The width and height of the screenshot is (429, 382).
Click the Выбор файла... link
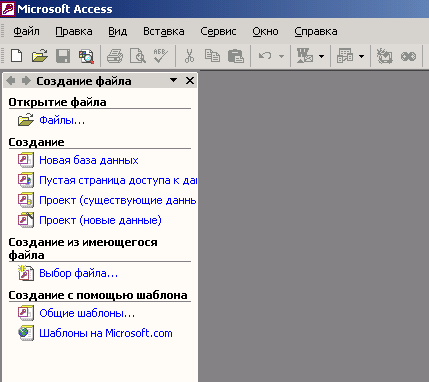tap(79, 273)
